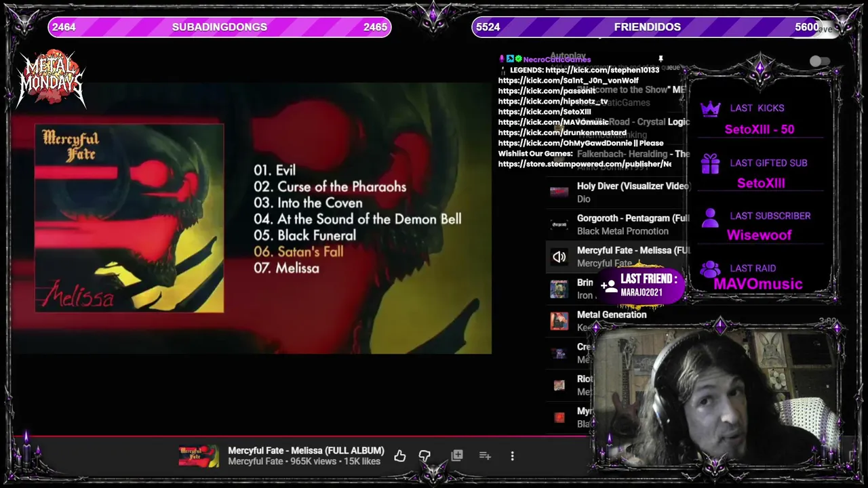Click the SUBADINGDONGS goal bar

pos(219,27)
